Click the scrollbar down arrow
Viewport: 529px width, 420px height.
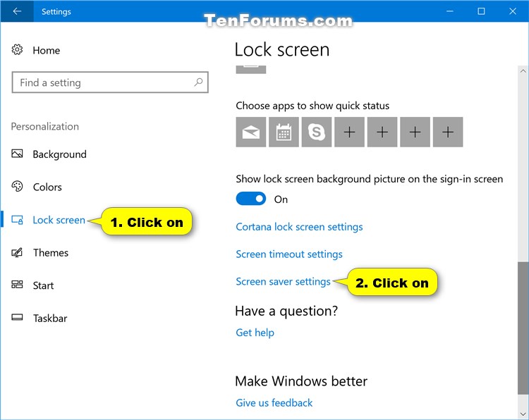tap(523, 414)
